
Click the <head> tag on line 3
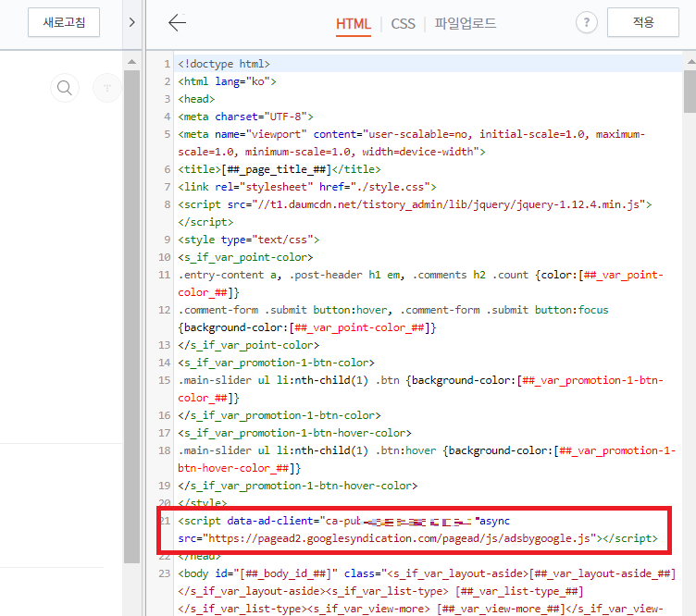point(196,99)
